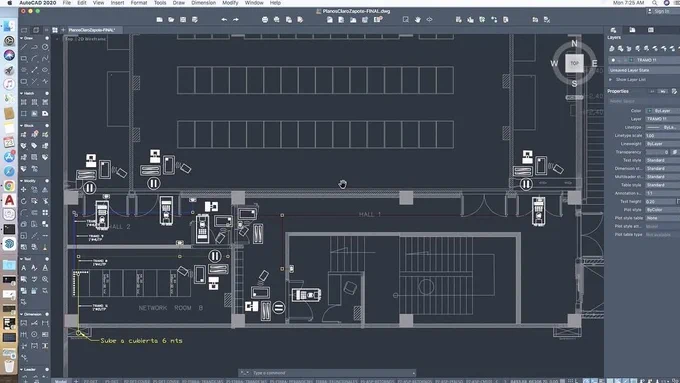Click the Transparency slider
680x383 pixels.
click(658, 152)
